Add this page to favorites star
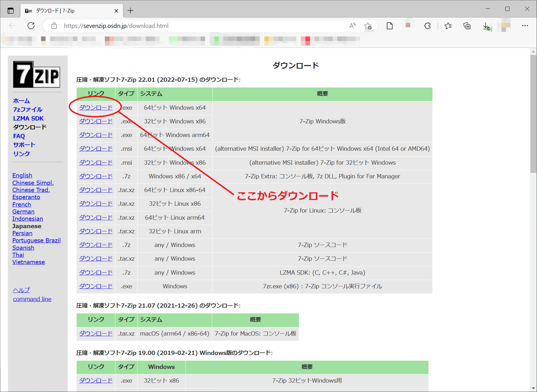 point(368,26)
